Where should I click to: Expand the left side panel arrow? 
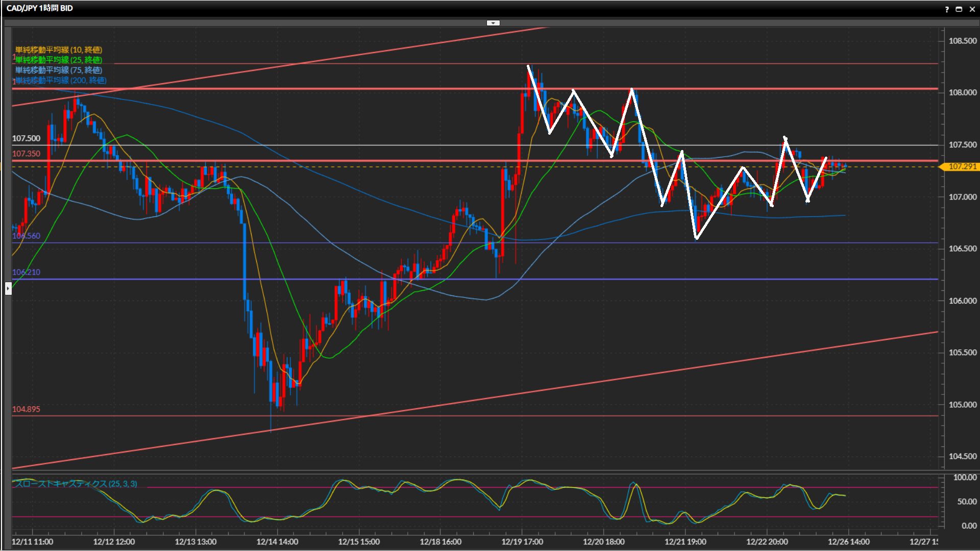point(8,289)
